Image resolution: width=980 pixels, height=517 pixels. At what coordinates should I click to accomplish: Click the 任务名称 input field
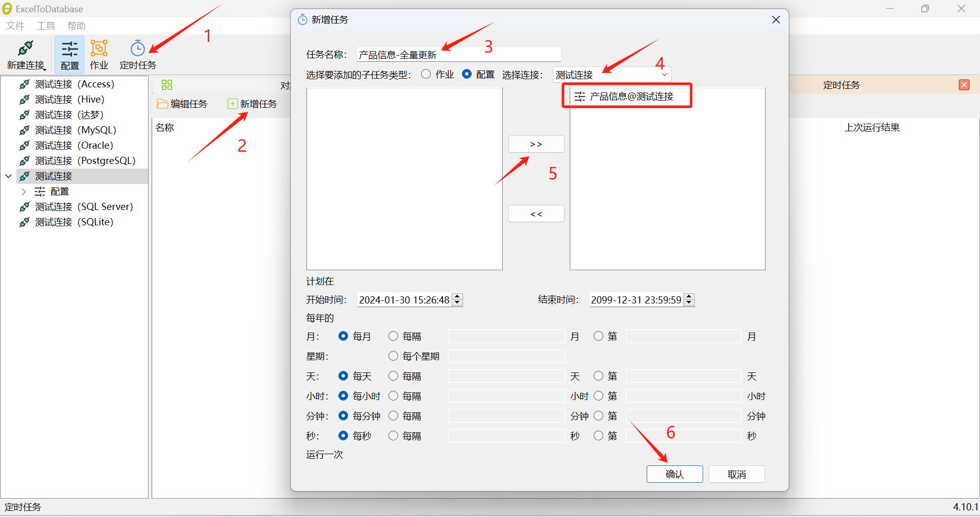458,54
